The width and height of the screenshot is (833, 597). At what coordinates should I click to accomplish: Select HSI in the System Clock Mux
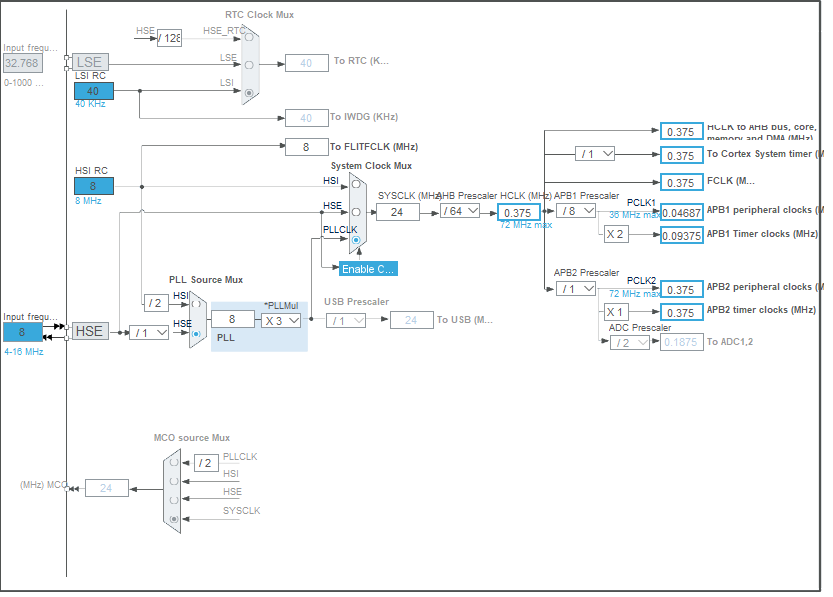pyautogui.click(x=355, y=186)
